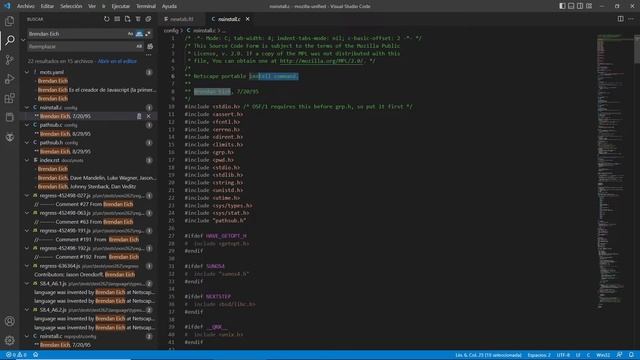This screenshot has height=360, width=640.
Task: Open the Accounts menu icon
Action: coord(9,321)
